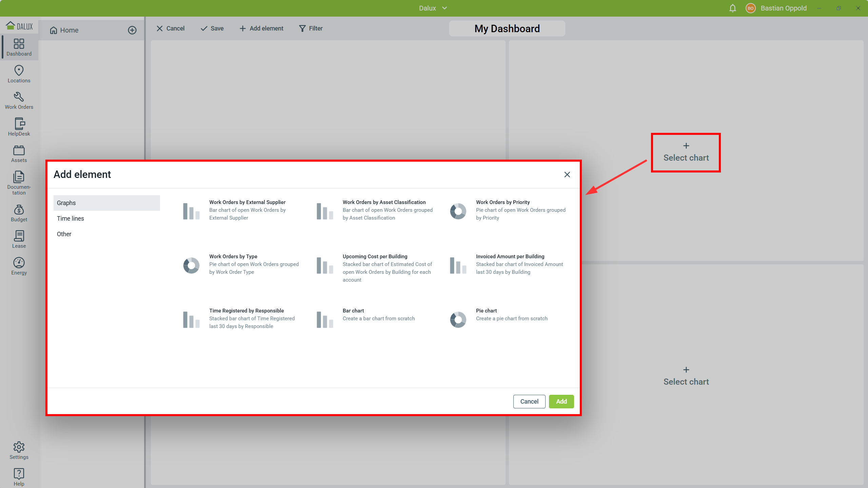Choose the Work Orders by Priority chart

point(508,210)
